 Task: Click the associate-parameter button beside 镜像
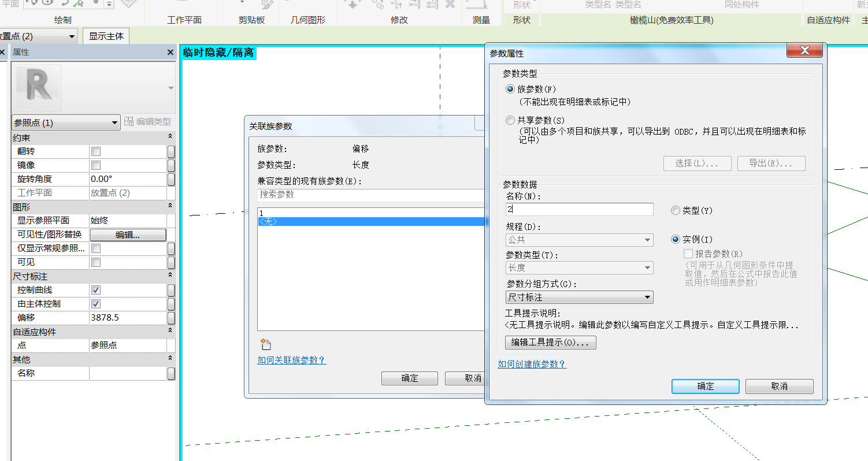click(x=171, y=165)
